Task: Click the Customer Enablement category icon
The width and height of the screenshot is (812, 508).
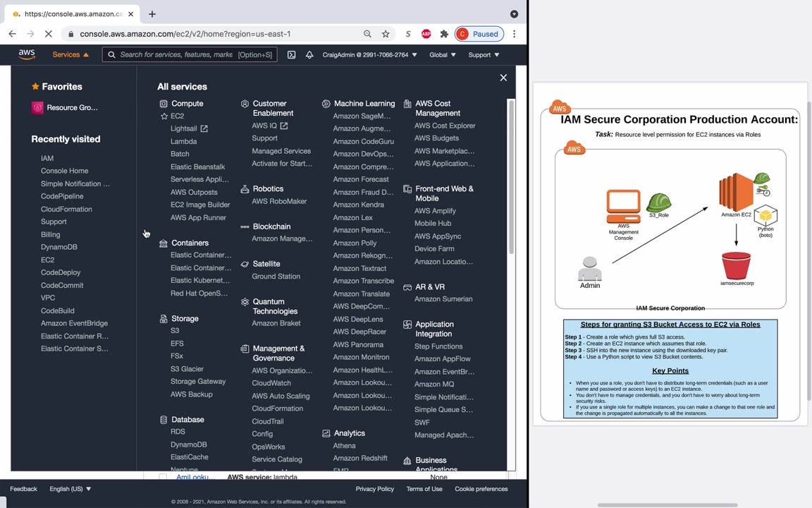Action: coord(245,104)
